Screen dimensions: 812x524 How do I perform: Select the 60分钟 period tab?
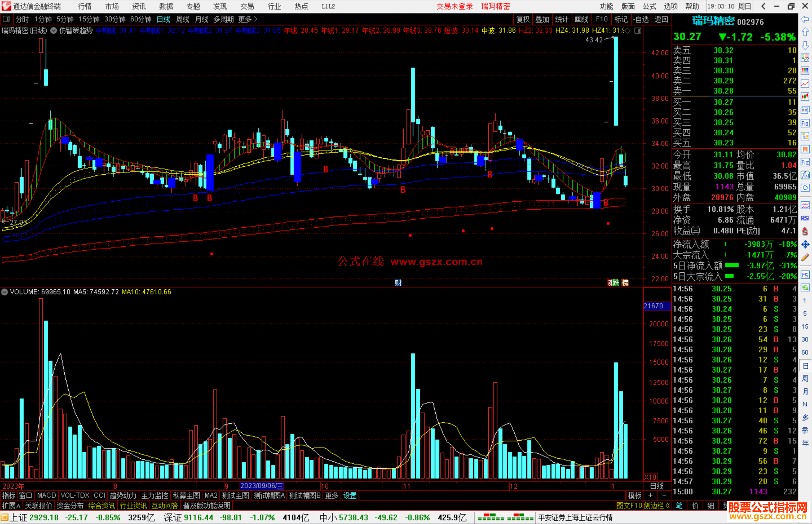point(141,19)
